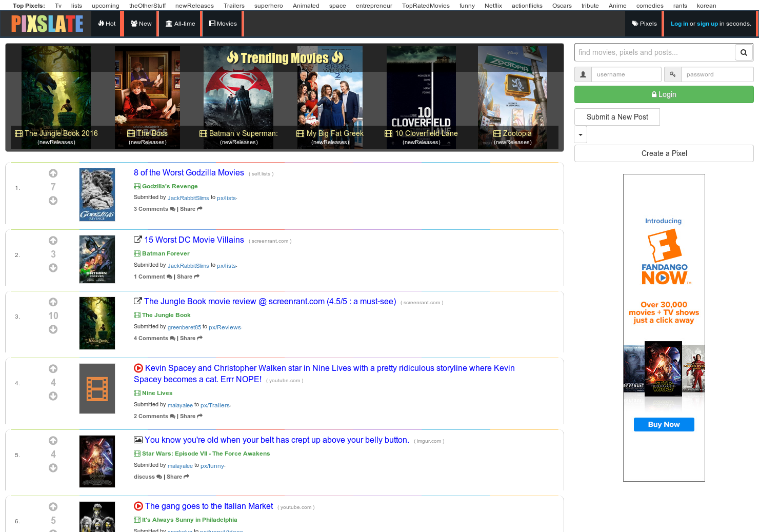
Task: Share the Kevin Spacey Nine Lives post
Action: [x=191, y=416]
